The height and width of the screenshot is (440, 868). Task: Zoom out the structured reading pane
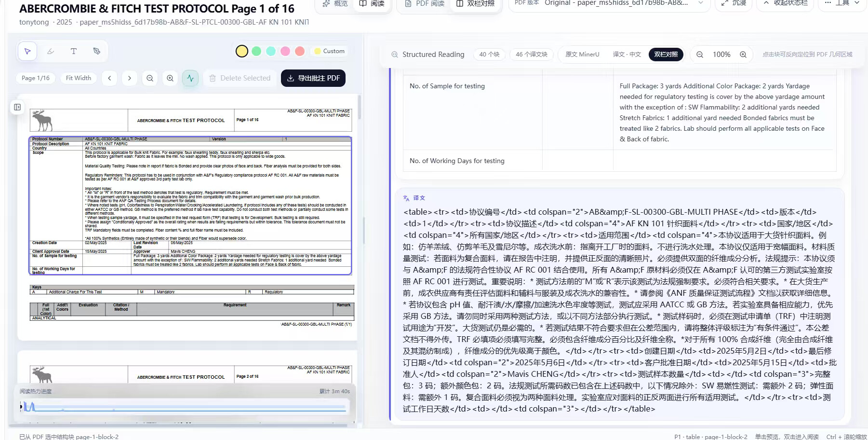[x=700, y=55]
